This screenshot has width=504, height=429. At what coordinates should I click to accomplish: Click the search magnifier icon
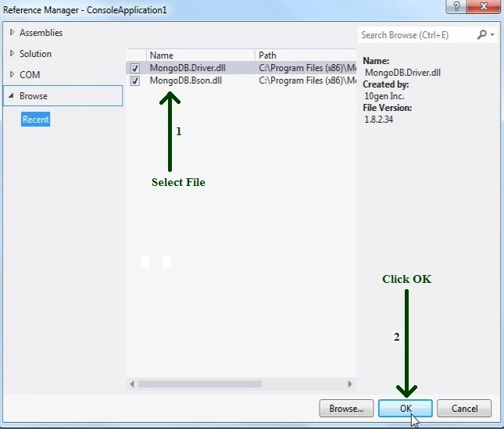pyautogui.click(x=481, y=34)
